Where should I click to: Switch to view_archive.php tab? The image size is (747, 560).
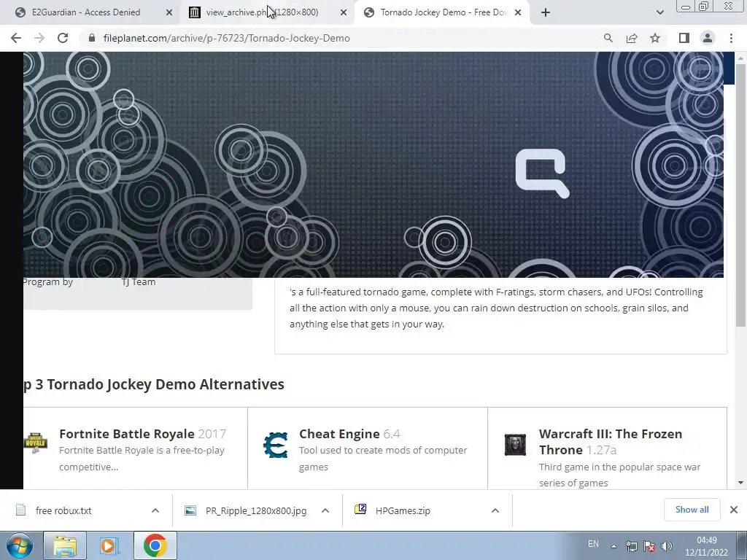[262, 12]
